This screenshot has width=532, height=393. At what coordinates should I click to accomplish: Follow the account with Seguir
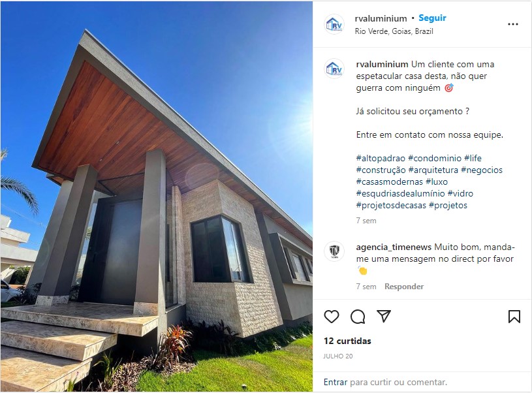click(x=432, y=18)
